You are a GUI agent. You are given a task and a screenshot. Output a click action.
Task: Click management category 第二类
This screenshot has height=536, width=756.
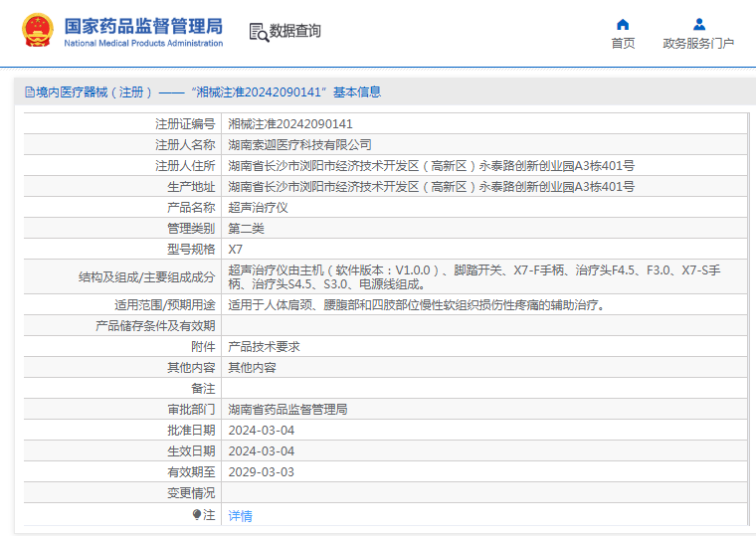point(246,229)
